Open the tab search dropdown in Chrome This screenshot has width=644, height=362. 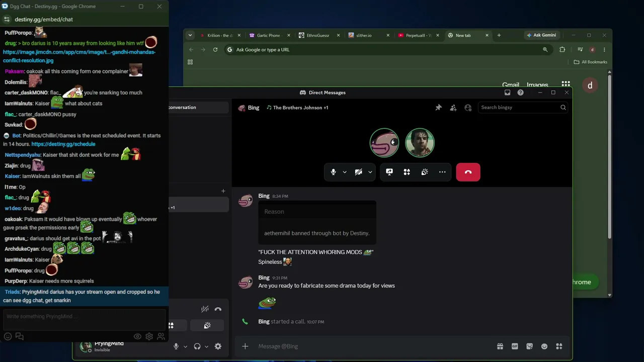pos(190,35)
